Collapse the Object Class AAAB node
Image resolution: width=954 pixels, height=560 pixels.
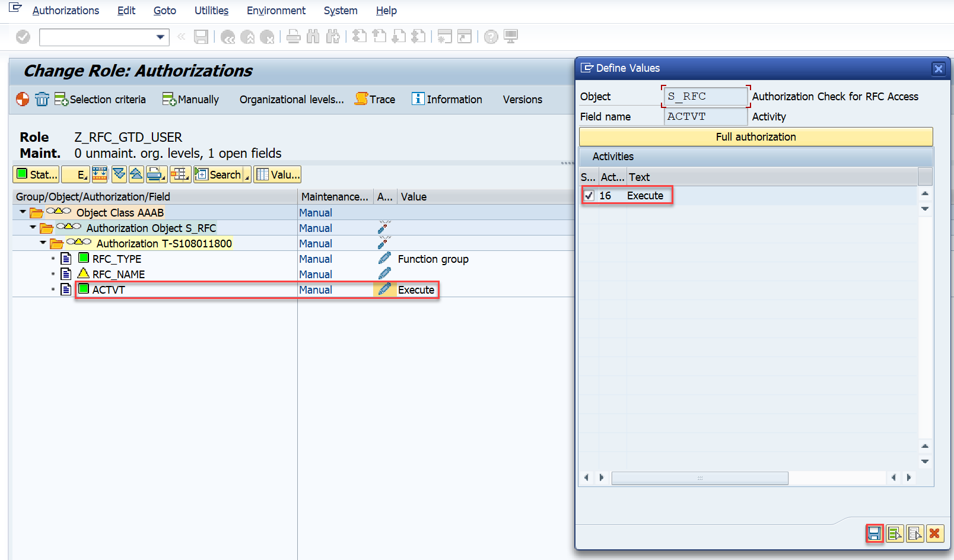tap(23, 212)
